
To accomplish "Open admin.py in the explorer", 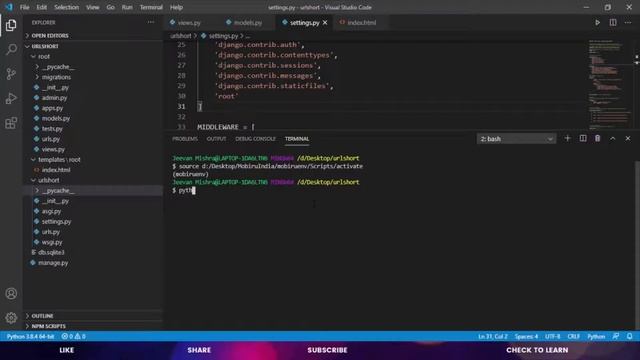I will (54, 98).
